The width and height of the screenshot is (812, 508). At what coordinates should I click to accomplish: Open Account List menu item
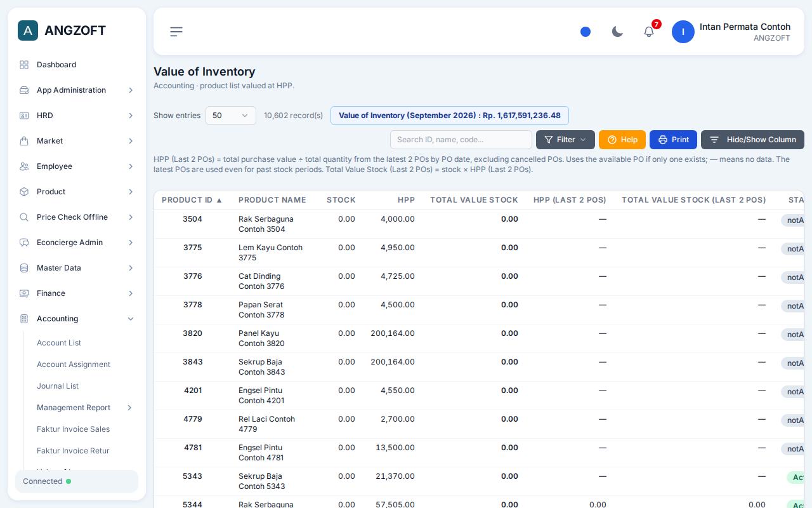(x=59, y=343)
